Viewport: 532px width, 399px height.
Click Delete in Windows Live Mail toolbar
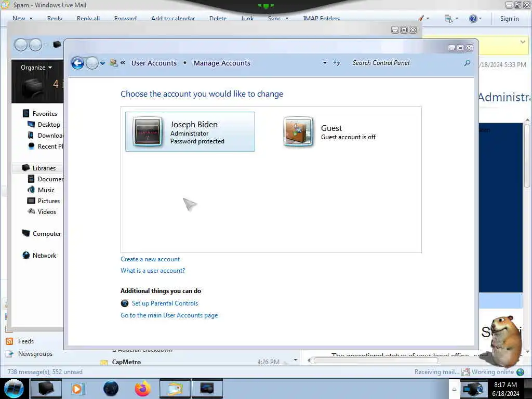(218, 18)
